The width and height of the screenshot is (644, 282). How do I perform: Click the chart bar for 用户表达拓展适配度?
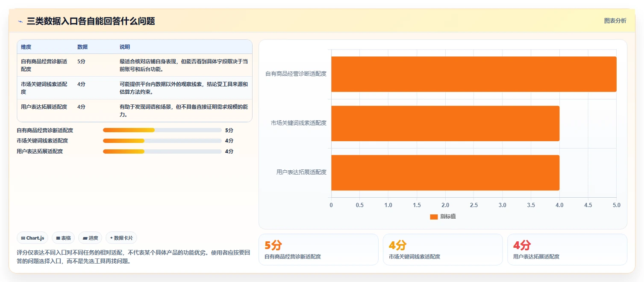click(445, 172)
